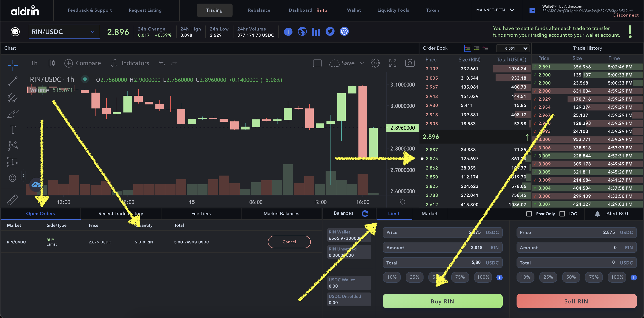The height and width of the screenshot is (318, 644).
Task: Toggle the RIN/USDC series status dot
Action: [85, 80]
